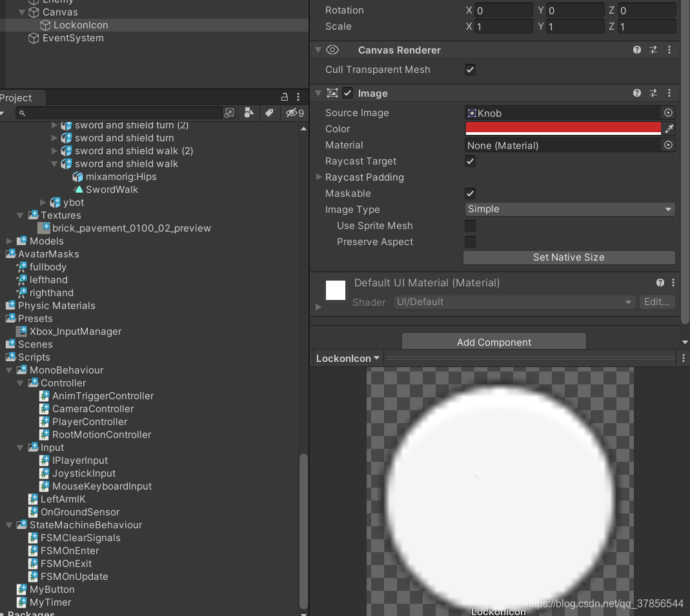
Task: Click the Project panel lock icon
Action: [x=284, y=97]
